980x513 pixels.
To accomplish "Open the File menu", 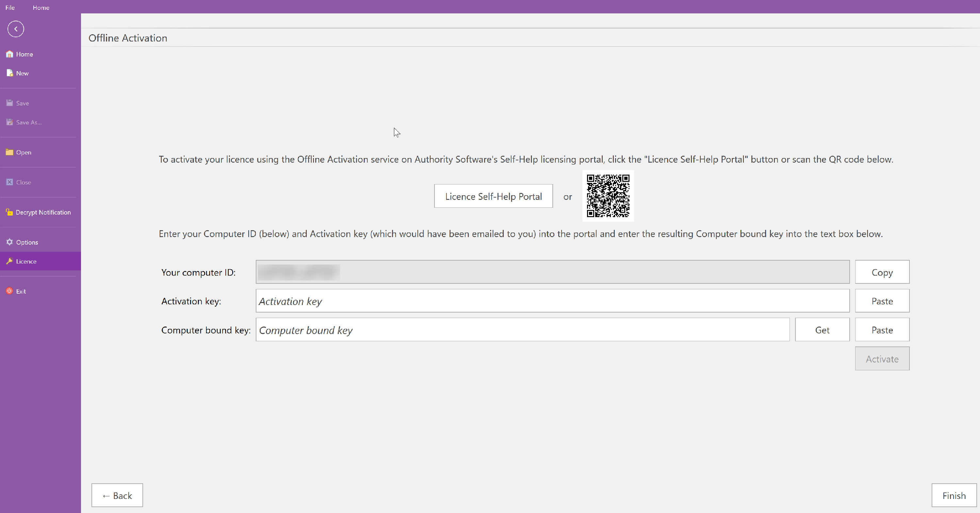I will 10,8.
